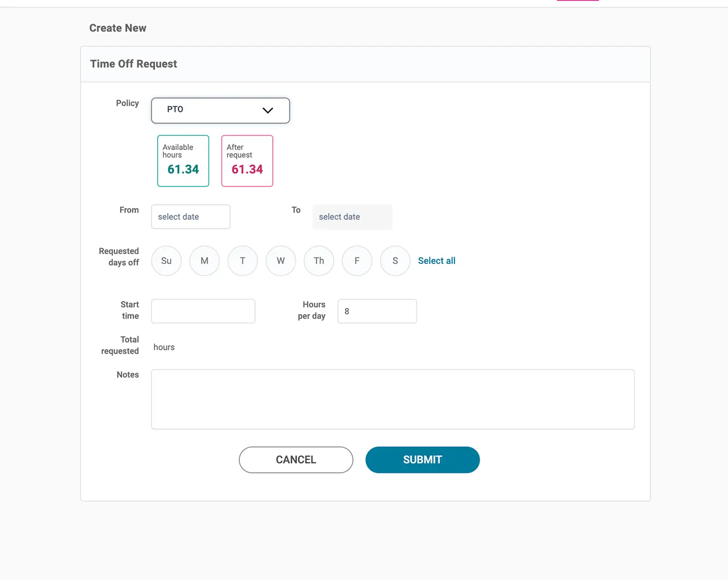
Task: Cancel the time off request
Action: coord(296,459)
